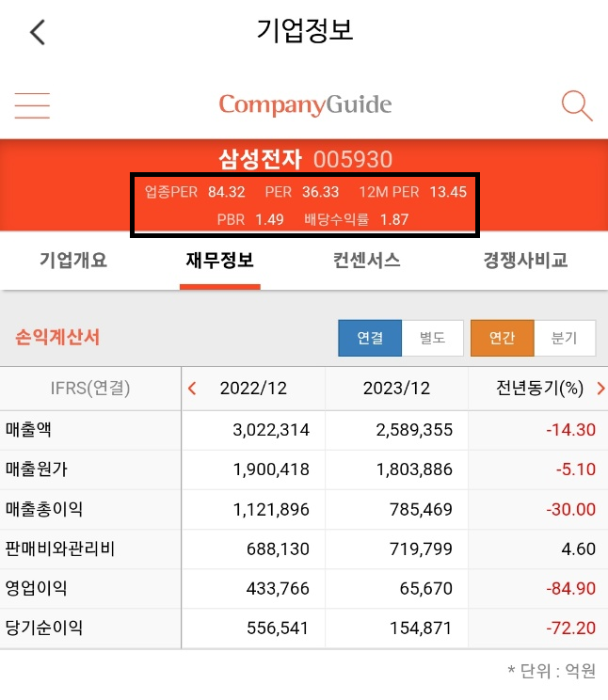Click the 삼성전자 company name
The height and width of the screenshot is (700, 608).
tap(261, 159)
